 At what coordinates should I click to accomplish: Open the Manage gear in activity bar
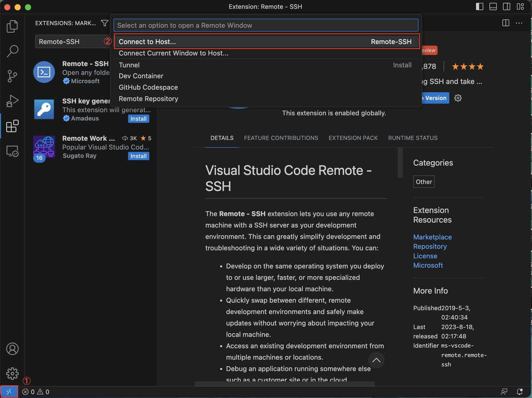point(12,373)
